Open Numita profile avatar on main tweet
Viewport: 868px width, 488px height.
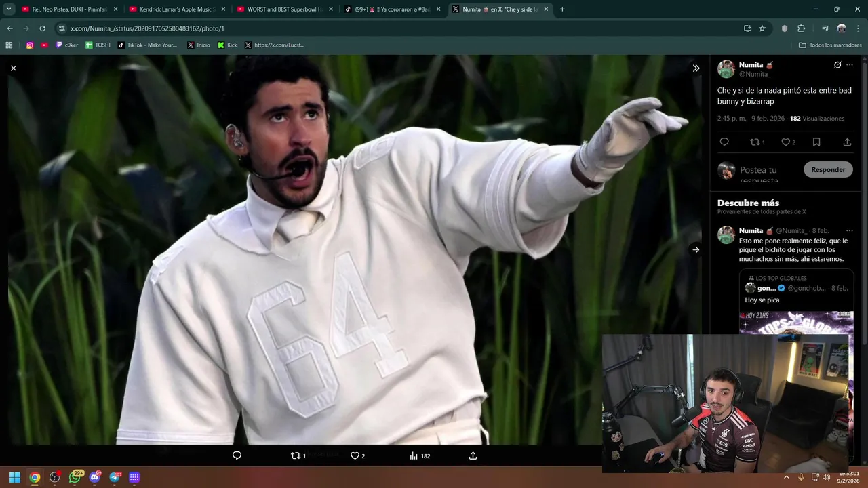[726, 68]
